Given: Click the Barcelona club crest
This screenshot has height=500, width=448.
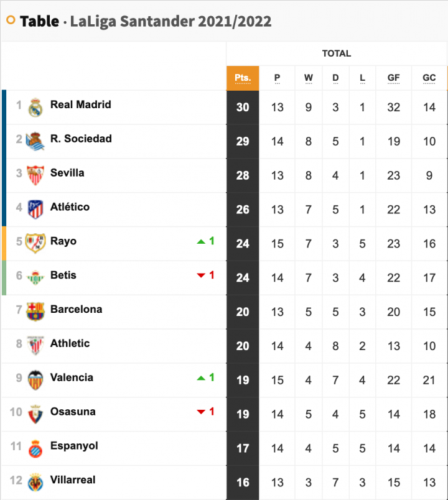Looking at the screenshot, I should 35,312.
